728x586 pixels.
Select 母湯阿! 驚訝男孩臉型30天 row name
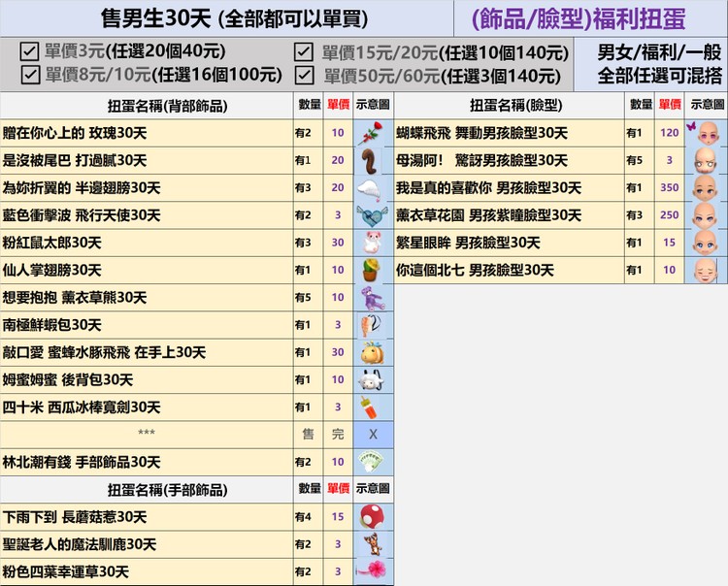[481, 160]
